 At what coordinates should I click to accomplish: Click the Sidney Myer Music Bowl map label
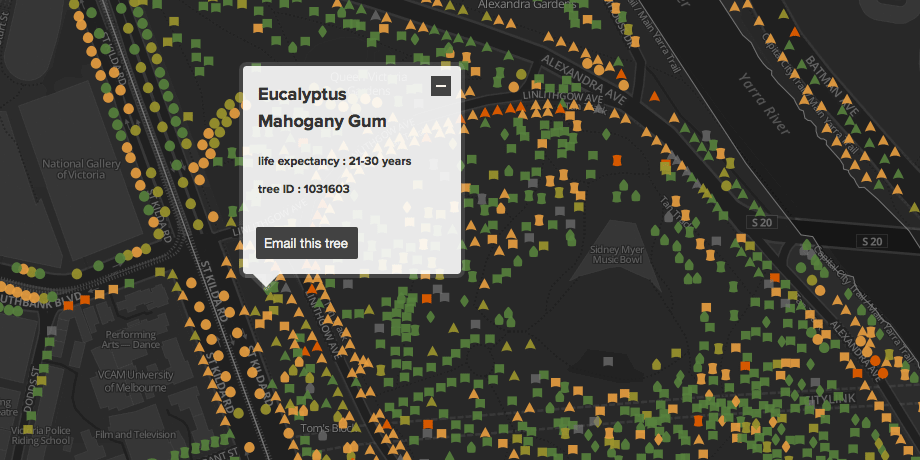[x=616, y=255]
